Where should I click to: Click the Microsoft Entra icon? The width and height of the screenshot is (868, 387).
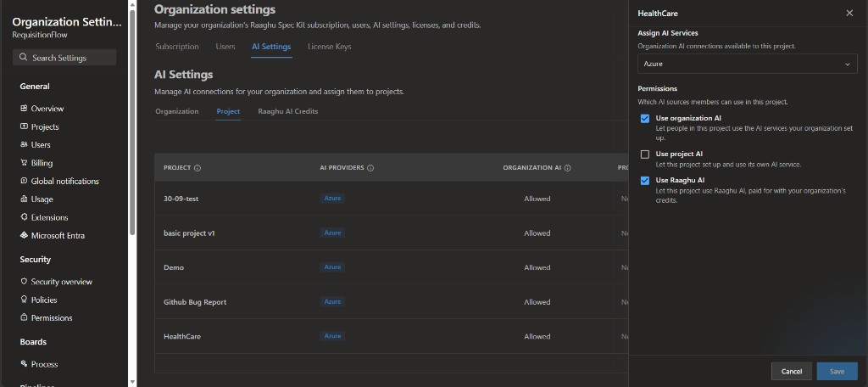tap(24, 235)
